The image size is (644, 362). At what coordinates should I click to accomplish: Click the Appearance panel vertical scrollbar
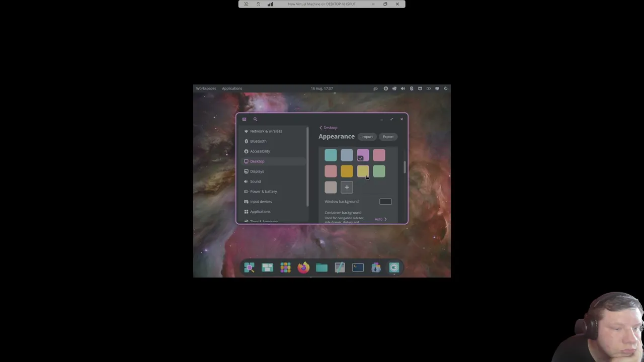click(405, 167)
